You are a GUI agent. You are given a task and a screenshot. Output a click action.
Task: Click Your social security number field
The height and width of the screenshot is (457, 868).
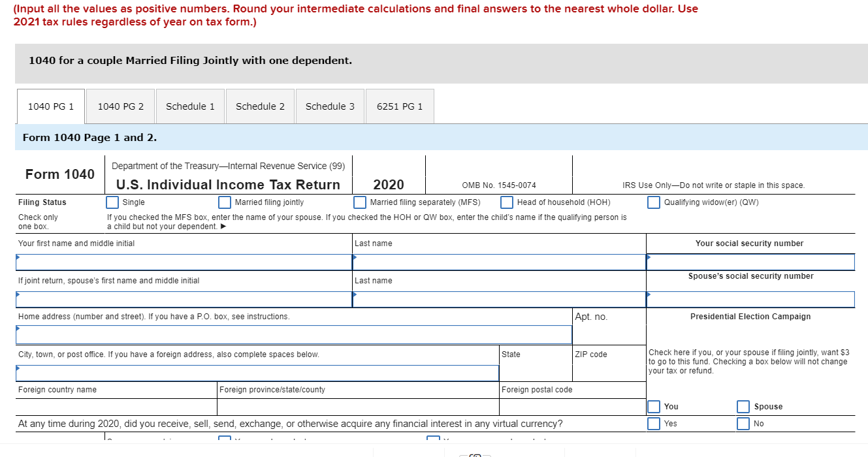[x=750, y=262]
